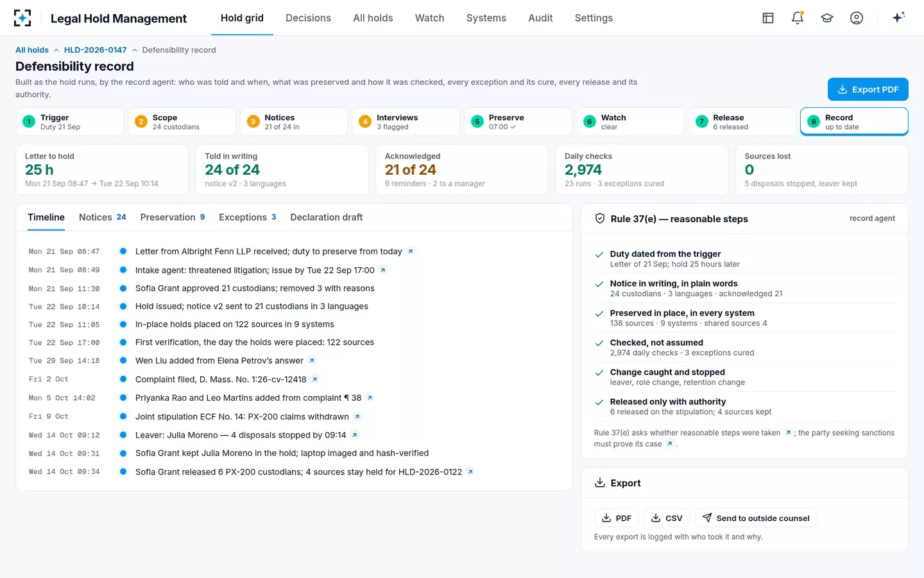Click step 2 Scope circle
The width and height of the screenshot is (924, 578).
point(141,121)
